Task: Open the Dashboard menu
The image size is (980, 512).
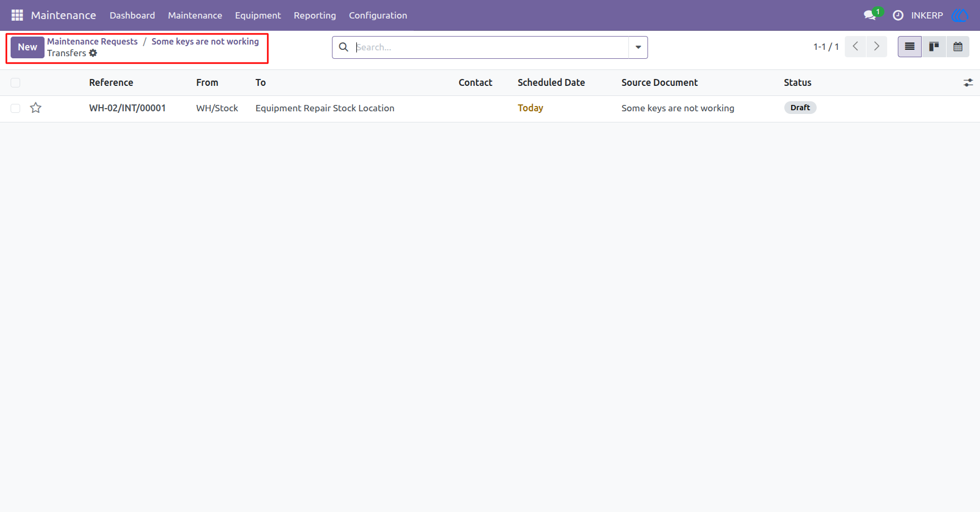Action: pyautogui.click(x=133, y=15)
